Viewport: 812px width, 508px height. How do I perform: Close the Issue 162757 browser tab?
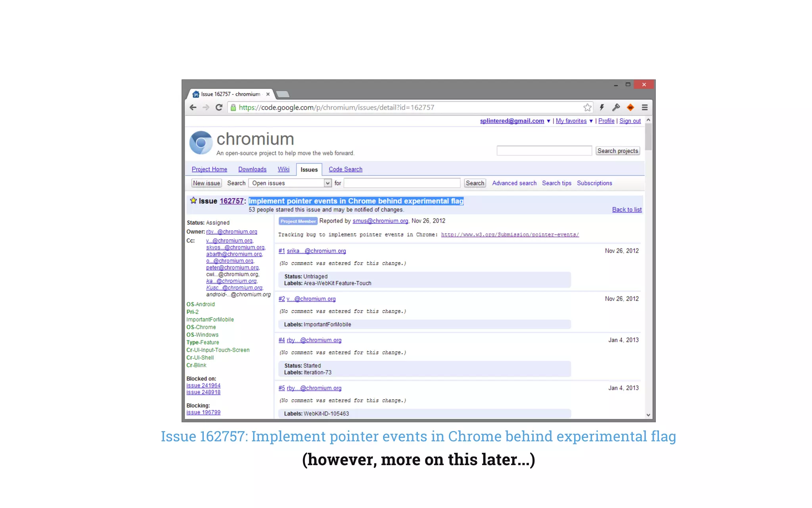[268, 94]
